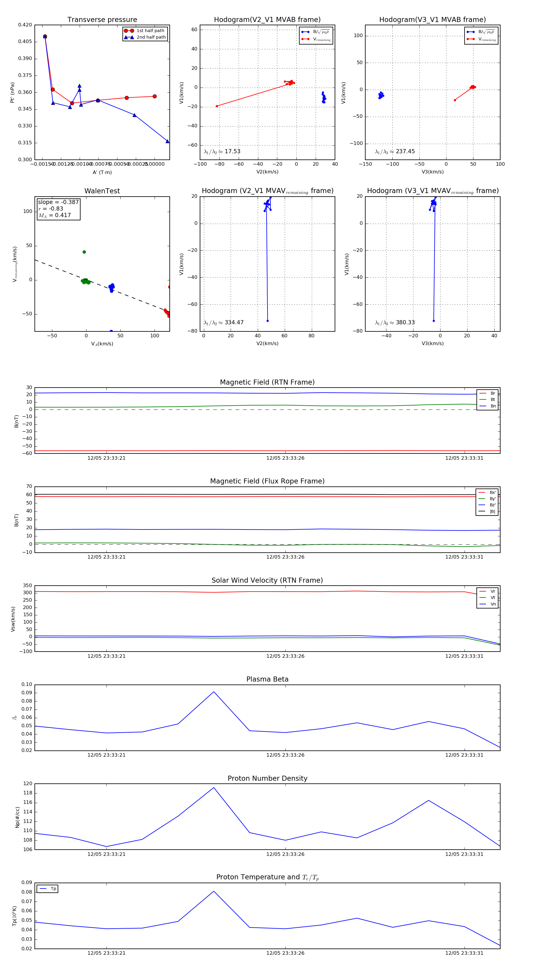Select the 'Tp' legend entry

(48, 889)
